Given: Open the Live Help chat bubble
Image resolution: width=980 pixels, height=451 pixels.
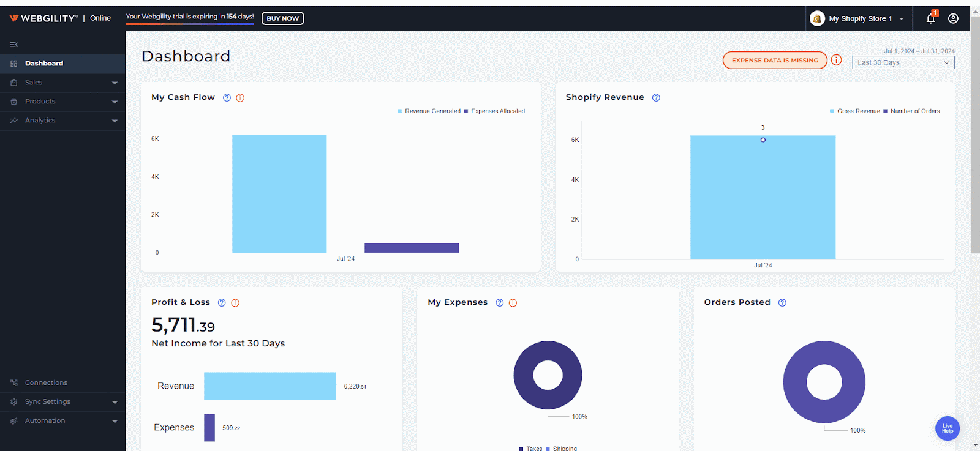Looking at the screenshot, I should point(947,428).
